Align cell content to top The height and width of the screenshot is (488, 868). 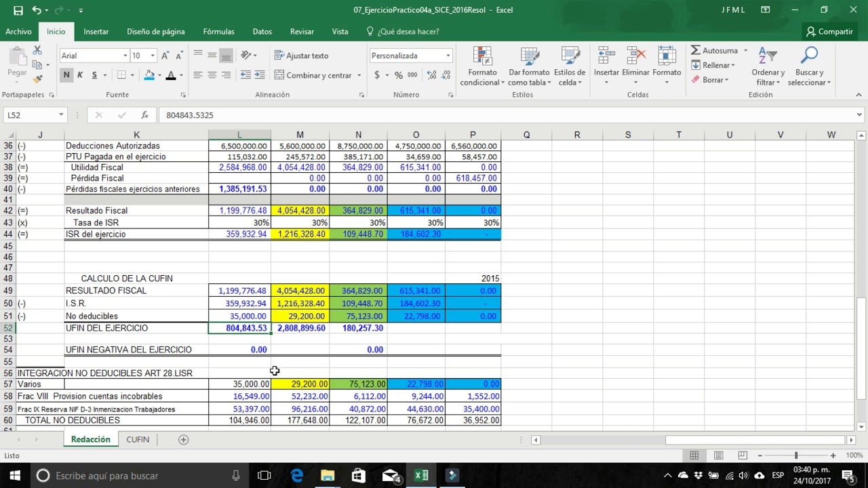click(198, 56)
